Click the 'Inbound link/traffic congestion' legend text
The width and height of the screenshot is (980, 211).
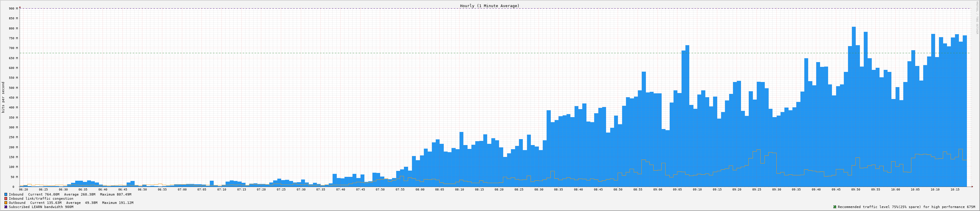pyautogui.click(x=41, y=199)
